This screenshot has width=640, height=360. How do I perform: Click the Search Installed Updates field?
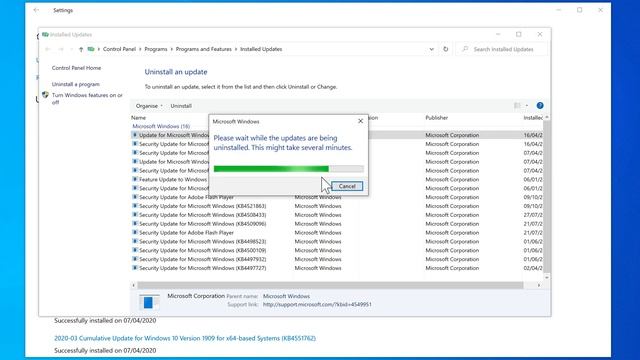[501, 49]
